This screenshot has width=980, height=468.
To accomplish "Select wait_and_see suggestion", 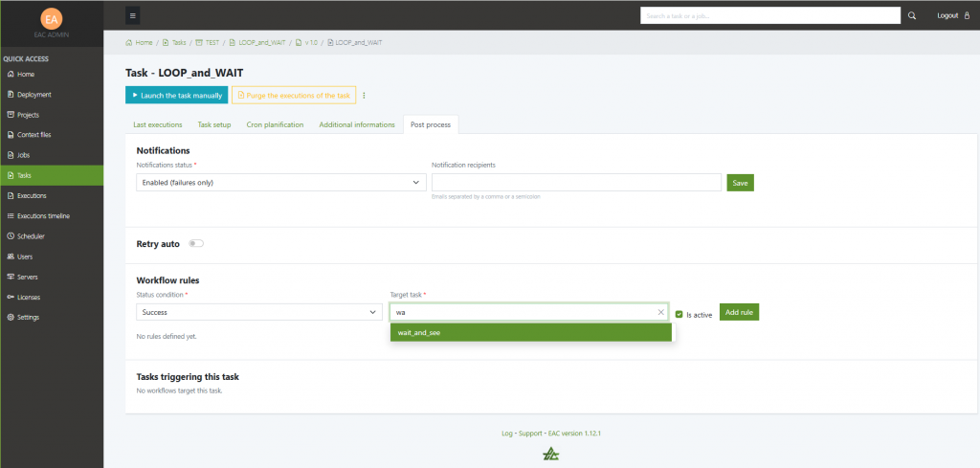I will click(530, 333).
